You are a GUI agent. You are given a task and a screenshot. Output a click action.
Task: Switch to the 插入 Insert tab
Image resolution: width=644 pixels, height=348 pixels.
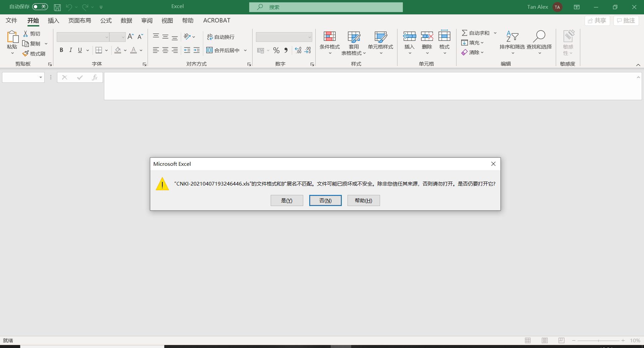tap(53, 20)
